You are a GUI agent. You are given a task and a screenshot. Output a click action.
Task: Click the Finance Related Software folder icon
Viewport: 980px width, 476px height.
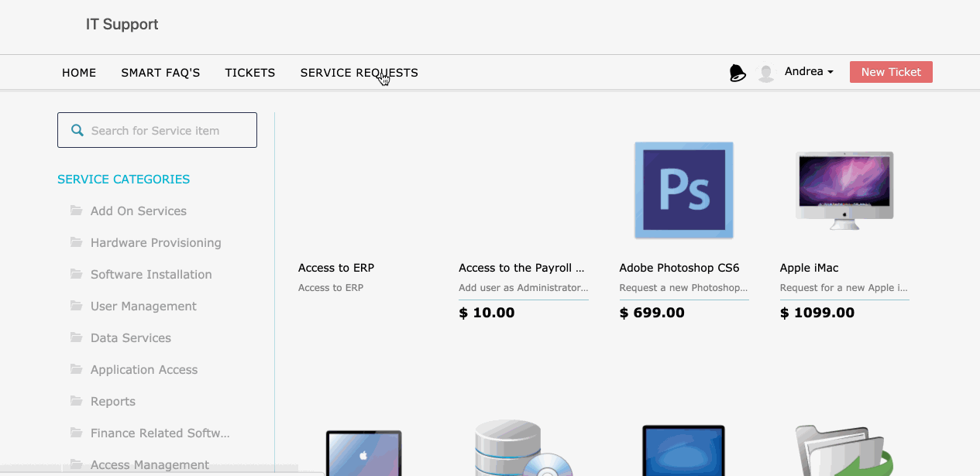(x=76, y=433)
